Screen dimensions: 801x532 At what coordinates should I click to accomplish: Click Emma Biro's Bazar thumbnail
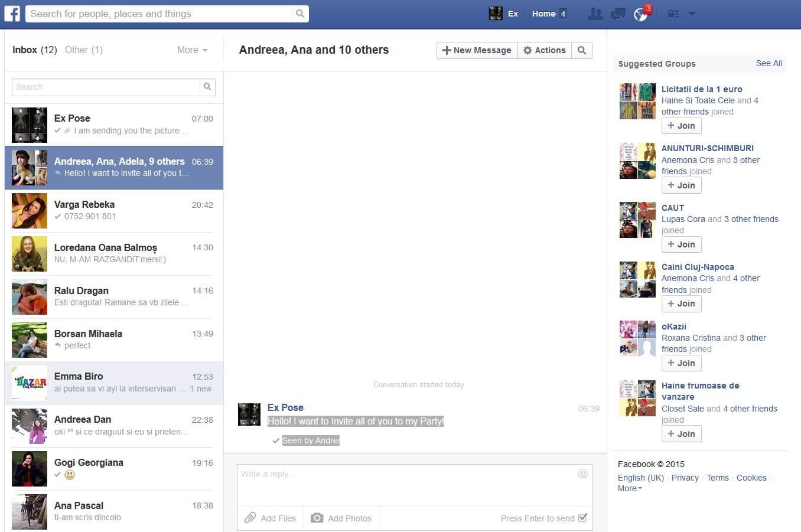(x=30, y=383)
